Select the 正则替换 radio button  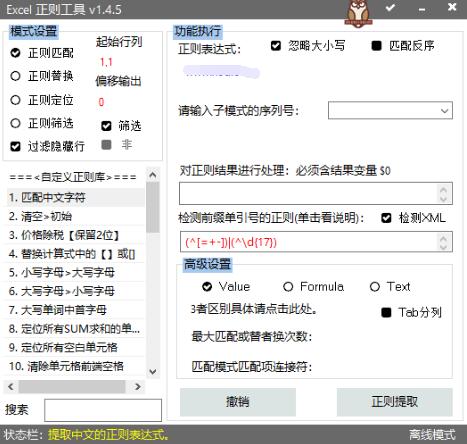(15, 76)
